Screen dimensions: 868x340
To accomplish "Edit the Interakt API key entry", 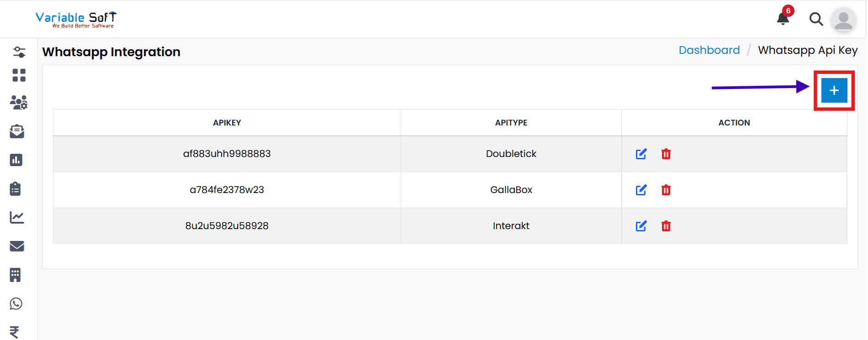I will [x=641, y=226].
